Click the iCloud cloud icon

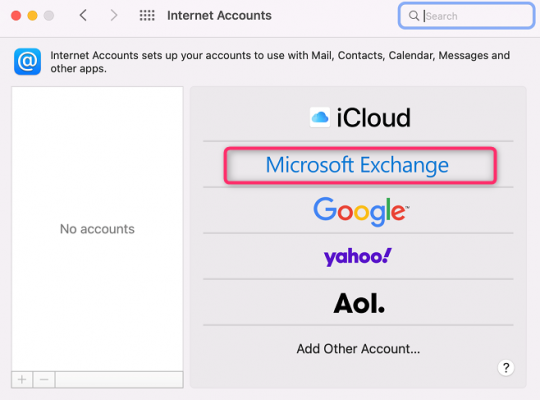click(x=320, y=117)
